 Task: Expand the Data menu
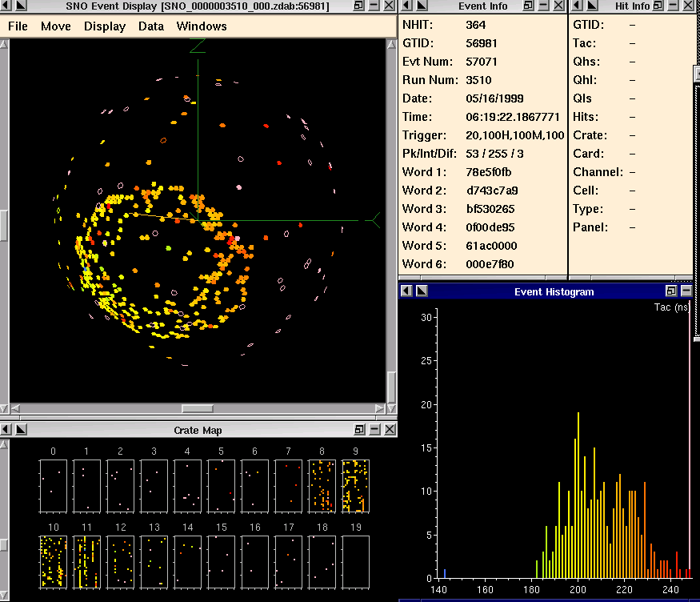point(151,26)
